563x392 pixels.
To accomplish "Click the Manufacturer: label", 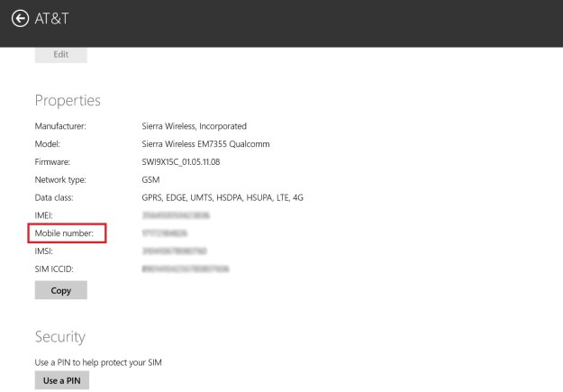I will 60,126.
